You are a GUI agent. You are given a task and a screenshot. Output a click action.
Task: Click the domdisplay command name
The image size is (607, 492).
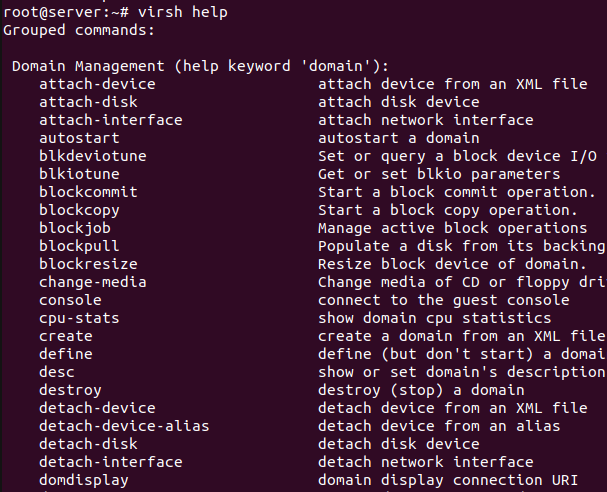coord(84,480)
